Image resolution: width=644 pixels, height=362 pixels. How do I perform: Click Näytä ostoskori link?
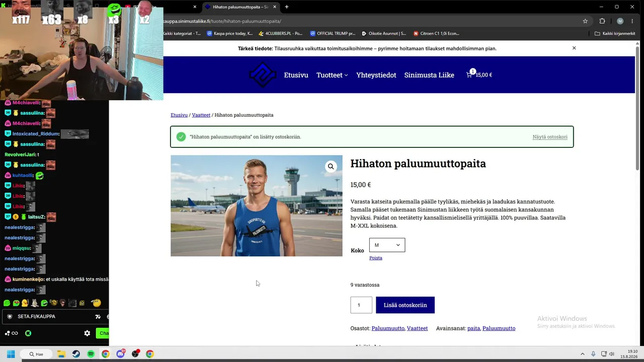[550, 137]
